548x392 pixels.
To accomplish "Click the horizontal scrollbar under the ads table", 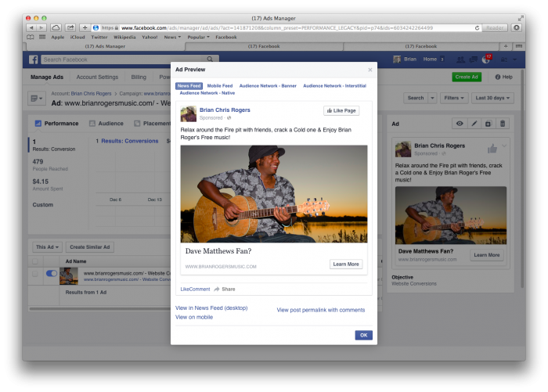I will (99, 309).
